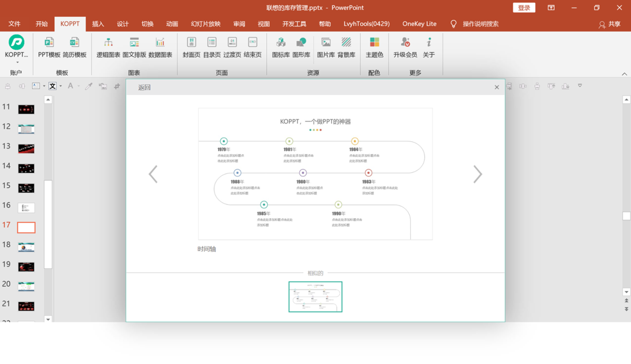Open the KOPPT account dropdown arrow
Viewport: 631px width, 364px height.
[x=17, y=63]
